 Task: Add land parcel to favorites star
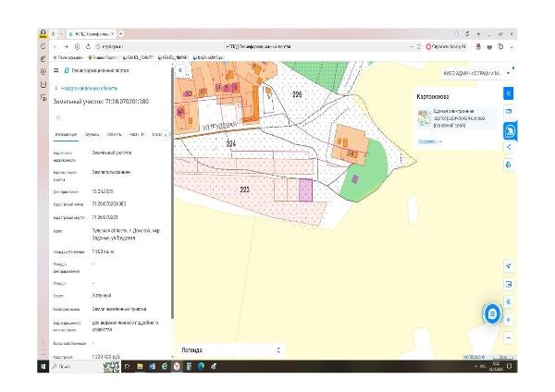pos(58,117)
